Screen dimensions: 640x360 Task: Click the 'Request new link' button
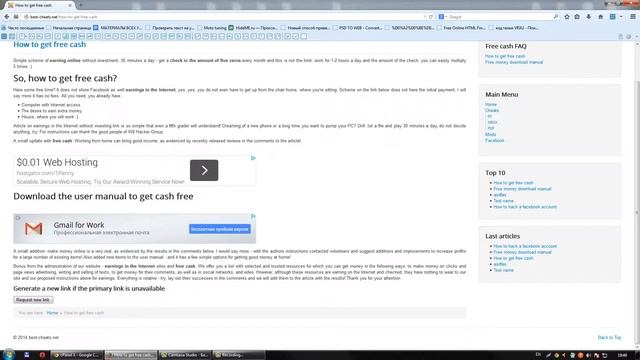pos(33,300)
